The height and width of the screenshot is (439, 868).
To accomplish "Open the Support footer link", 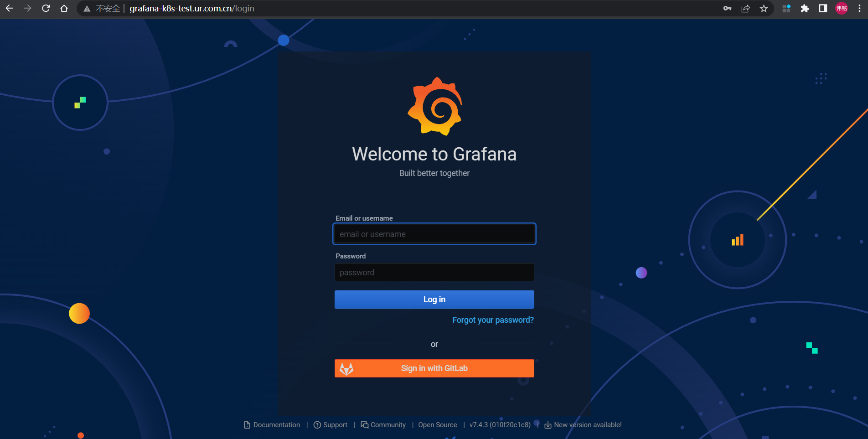I will [x=331, y=425].
